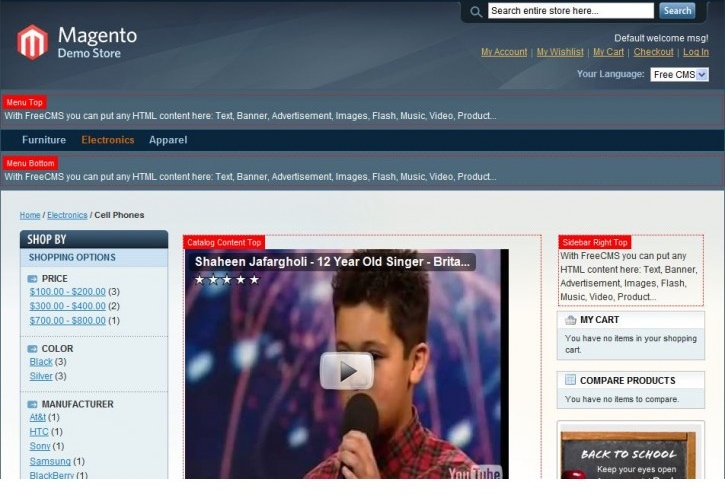
Task: Open the Apparel menu
Action: point(168,140)
